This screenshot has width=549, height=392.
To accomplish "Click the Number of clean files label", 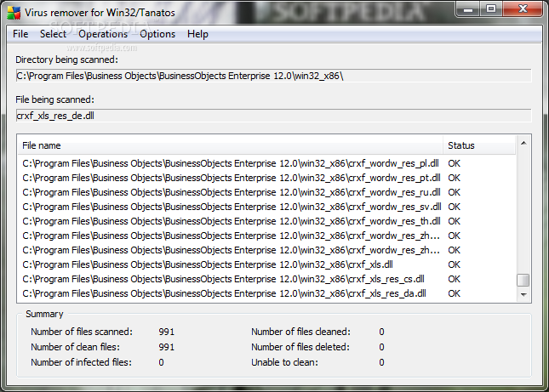I will pos(75,347).
